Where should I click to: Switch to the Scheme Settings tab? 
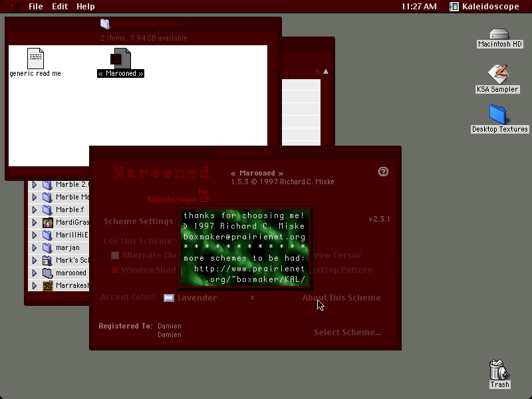[138, 221]
